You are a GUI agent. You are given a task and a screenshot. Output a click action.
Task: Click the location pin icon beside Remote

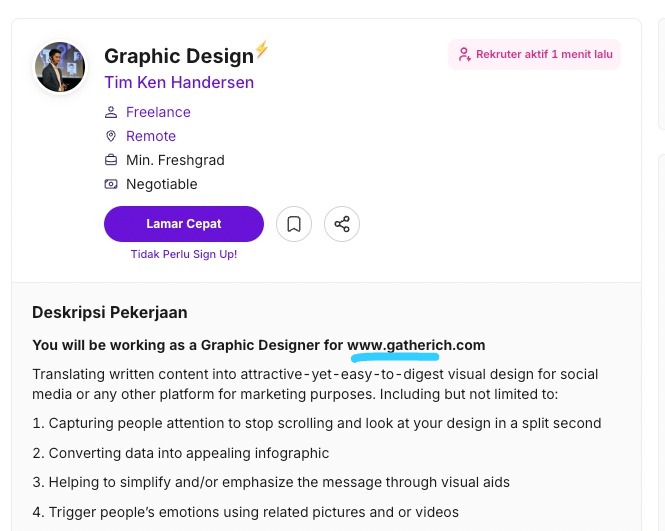point(111,136)
